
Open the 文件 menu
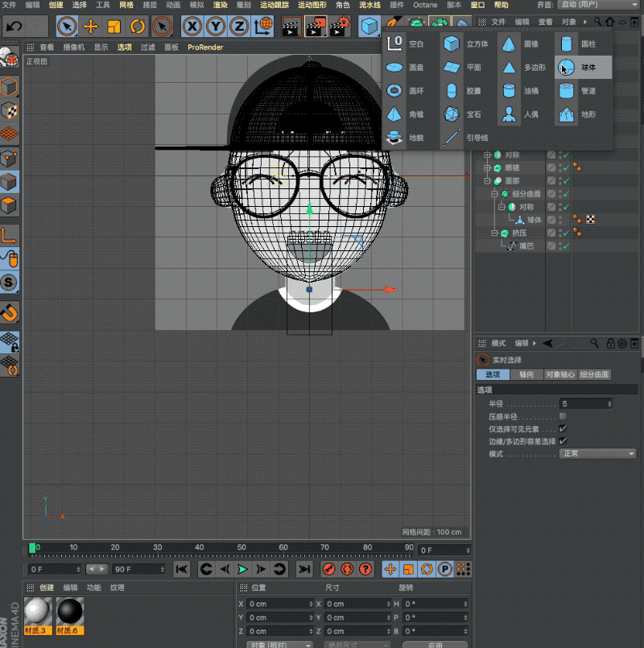click(x=9, y=5)
